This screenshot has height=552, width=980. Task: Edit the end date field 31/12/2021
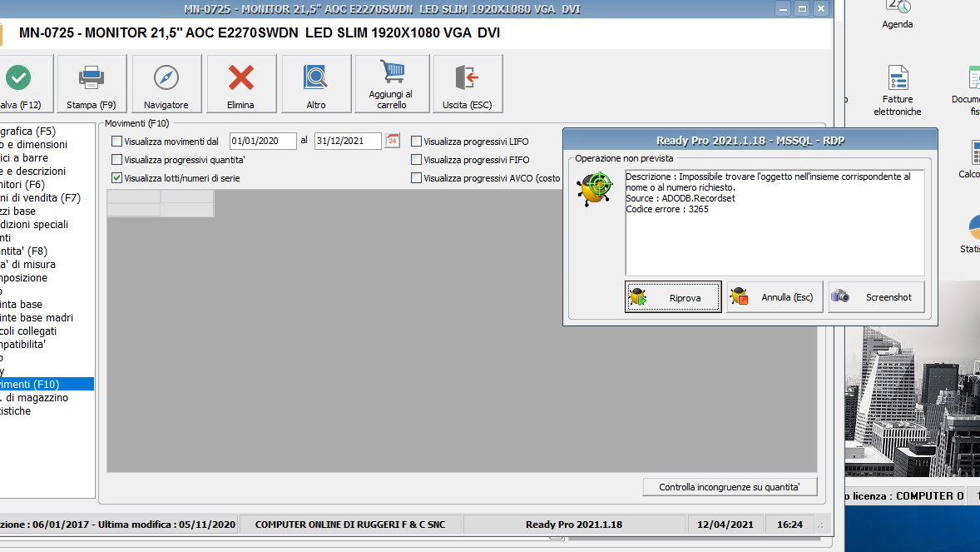point(348,141)
